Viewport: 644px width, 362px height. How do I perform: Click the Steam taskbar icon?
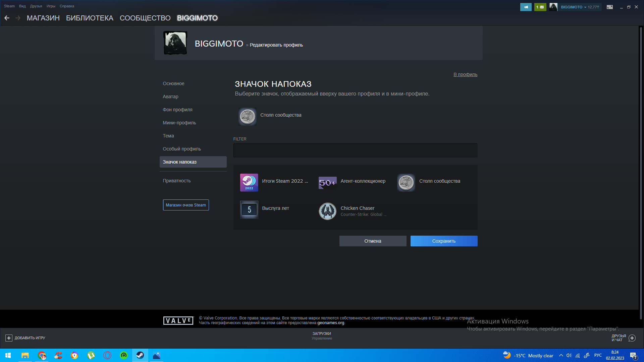(140, 355)
